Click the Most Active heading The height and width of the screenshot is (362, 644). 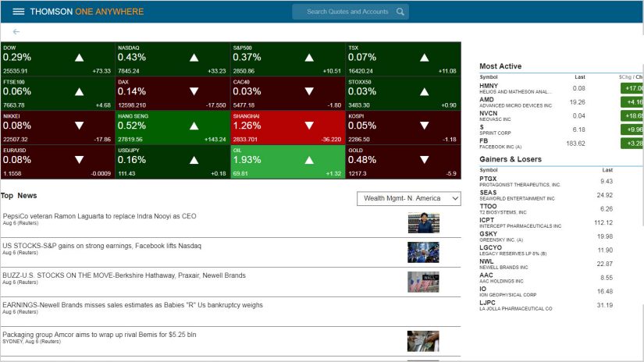click(x=500, y=66)
